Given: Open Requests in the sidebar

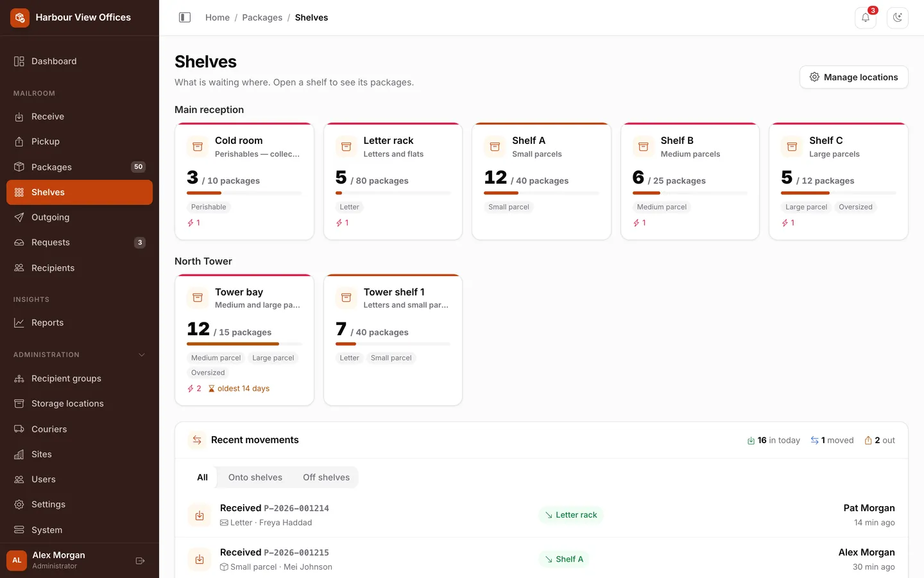Looking at the screenshot, I should 80,242.
